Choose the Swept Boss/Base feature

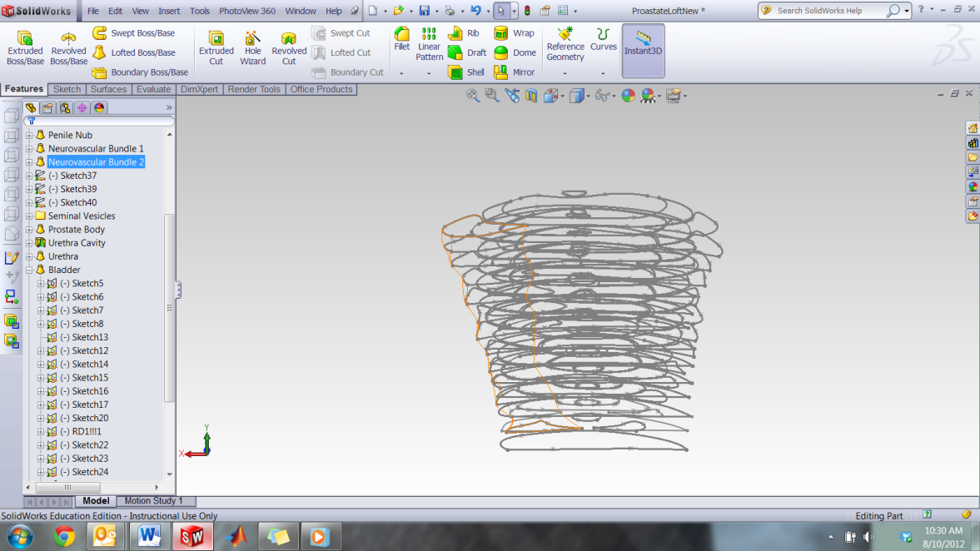(x=134, y=33)
